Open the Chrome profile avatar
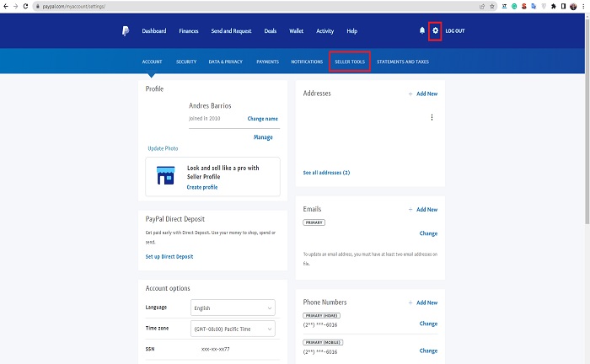Image resolution: width=590 pixels, height=364 pixels. [573, 7]
